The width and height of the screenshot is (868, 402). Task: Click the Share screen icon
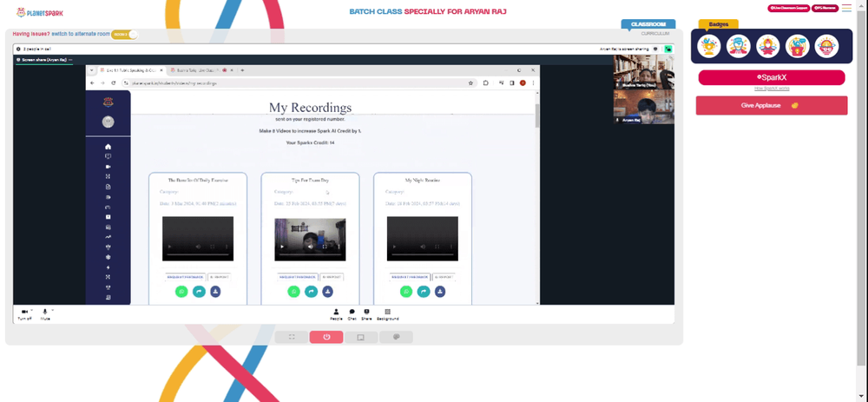pos(366,314)
